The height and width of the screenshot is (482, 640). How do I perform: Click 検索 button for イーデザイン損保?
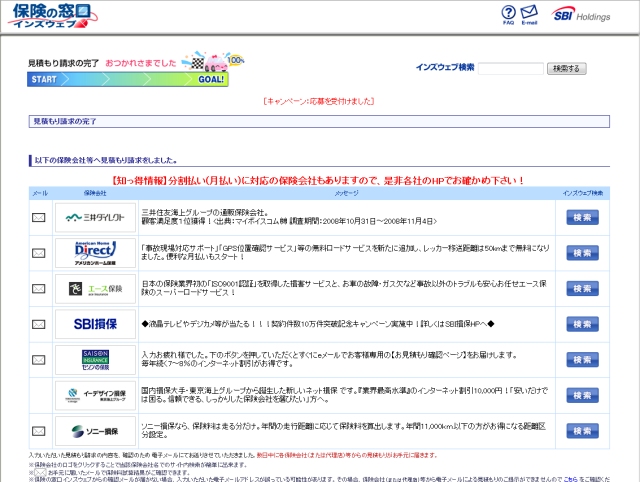(x=582, y=395)
